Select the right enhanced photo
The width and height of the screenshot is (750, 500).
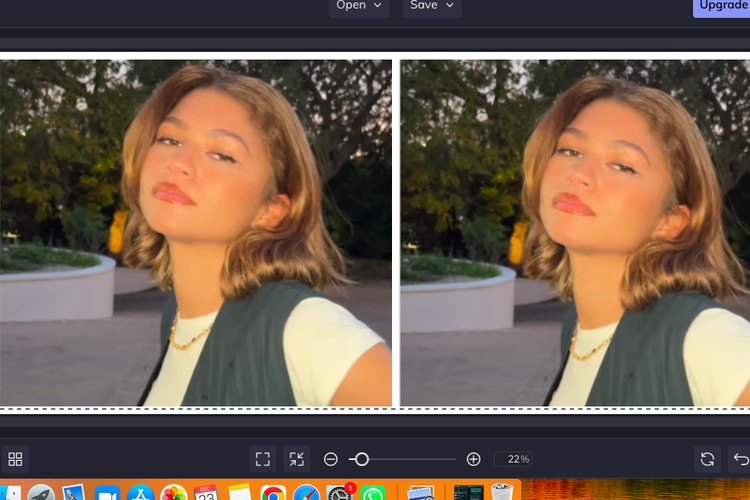click(x=575, y=232)
